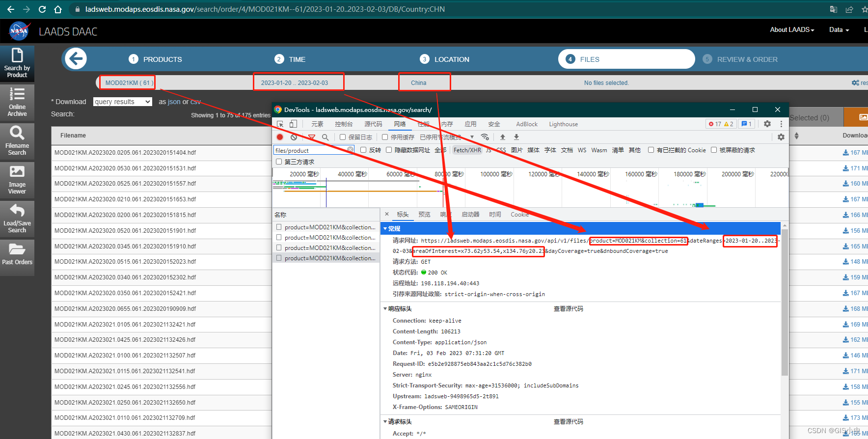The width and height of the screenshot is (868, 439).
Task: Click the clear network log icon
Action: click(x=294, y=137)
